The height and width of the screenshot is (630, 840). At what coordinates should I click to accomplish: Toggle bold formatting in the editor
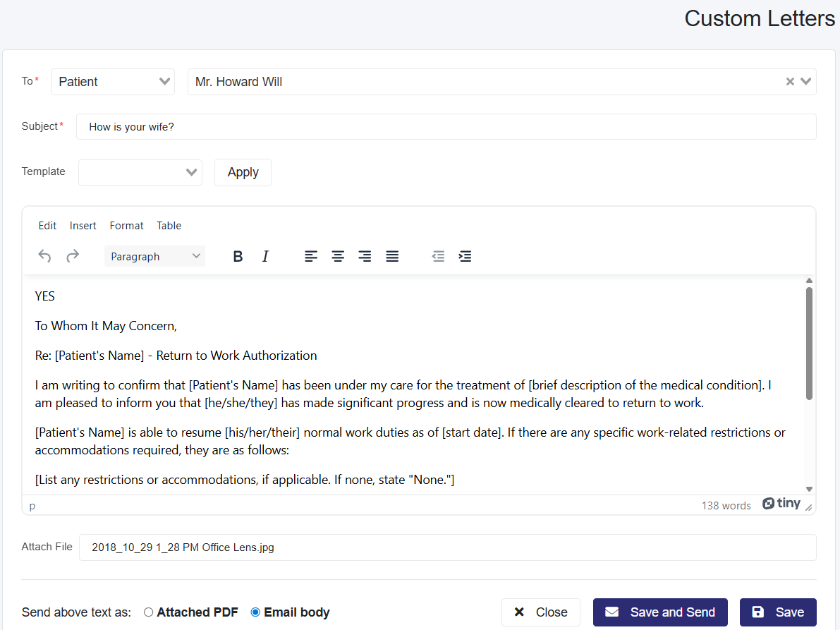tap(238, 256)
